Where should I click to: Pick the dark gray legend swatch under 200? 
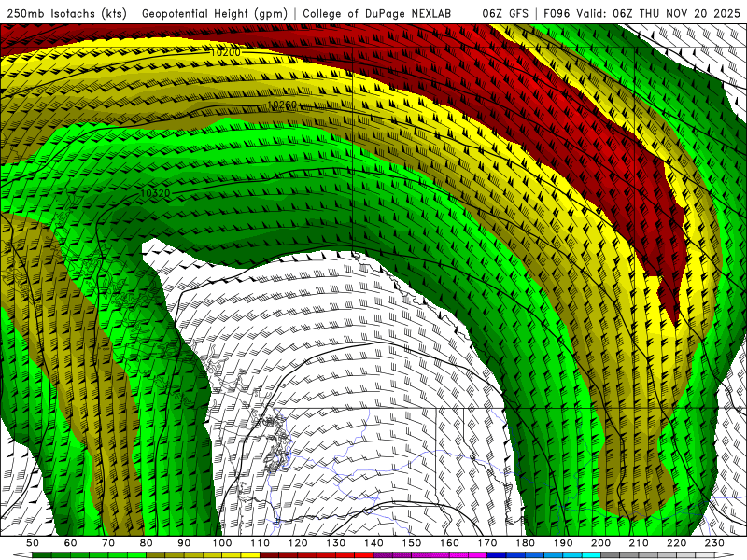(611, 555)
